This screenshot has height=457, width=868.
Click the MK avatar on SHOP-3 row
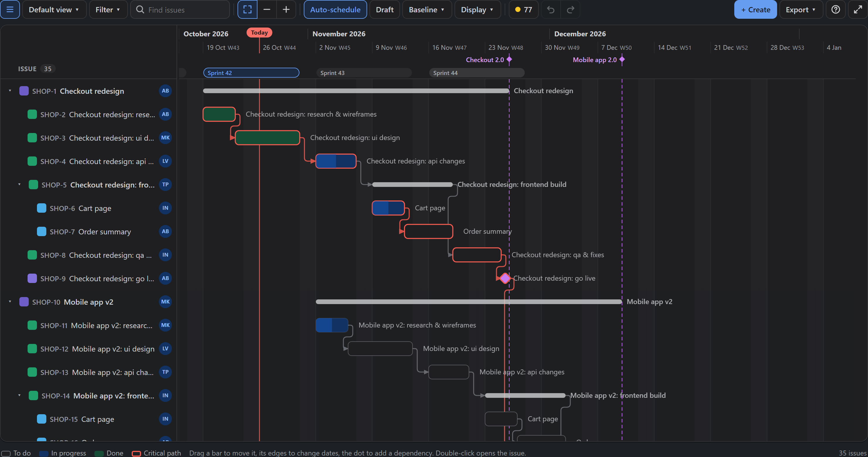[x=165, y=138]
